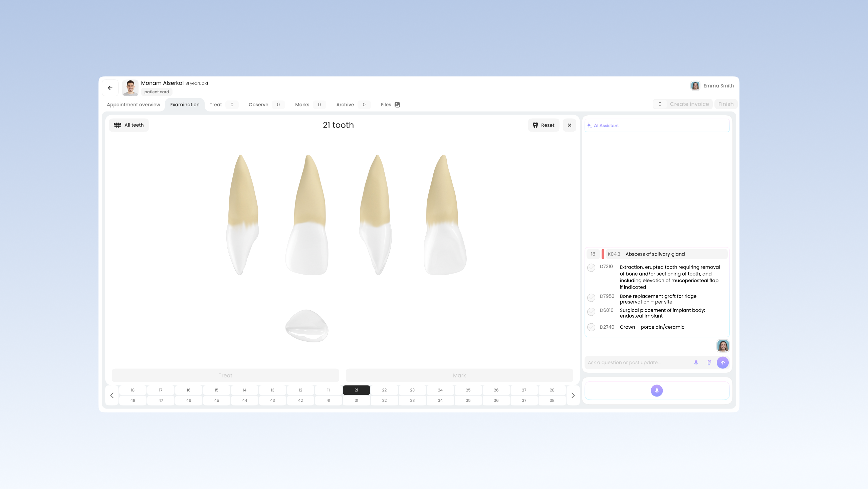The width and height of the screenshot is (868, 489).
Task: Open Emma Smith's profile avatar
Action: click(695, 86)
